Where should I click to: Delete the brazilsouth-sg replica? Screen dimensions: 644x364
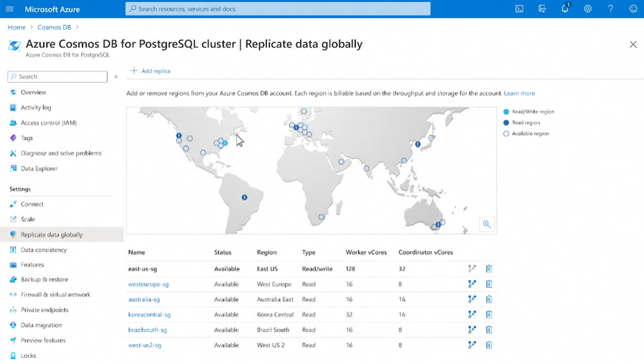point(489,329)
